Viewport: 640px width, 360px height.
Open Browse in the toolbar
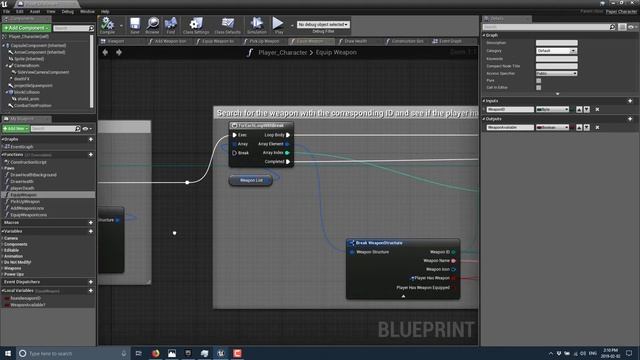point(153,25)
